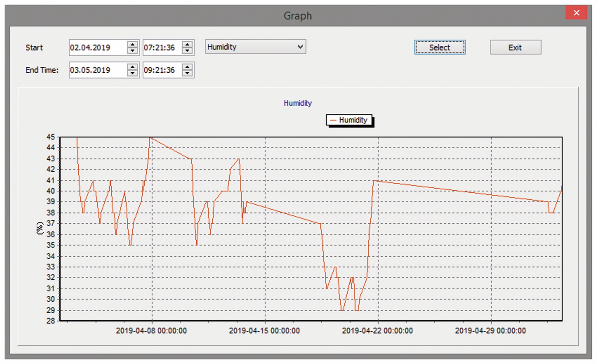
Task: Increase the End time 09:21:36 up arrow
Action: 187,67
